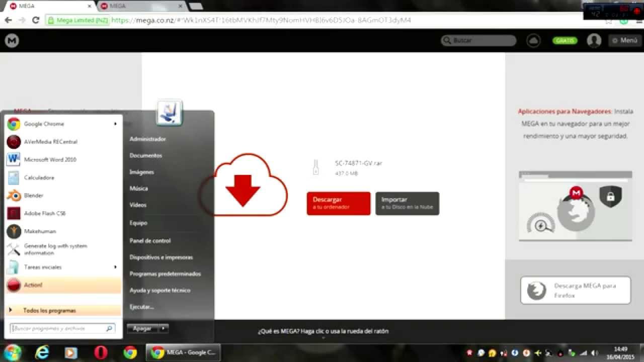Screen dimensions: 644x362
Task: Open Calculadora from start menu
Action: tap(62, 177)
